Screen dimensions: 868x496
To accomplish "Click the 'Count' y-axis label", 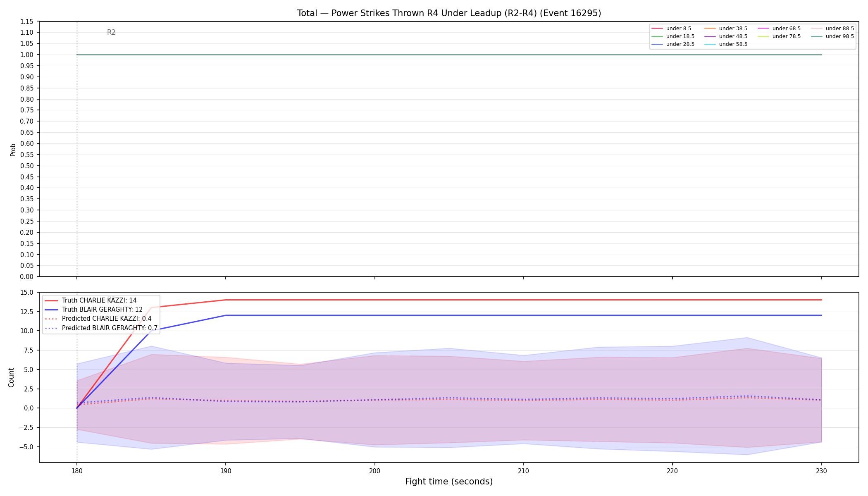I will pyautogui.click(x=11, y=377).
